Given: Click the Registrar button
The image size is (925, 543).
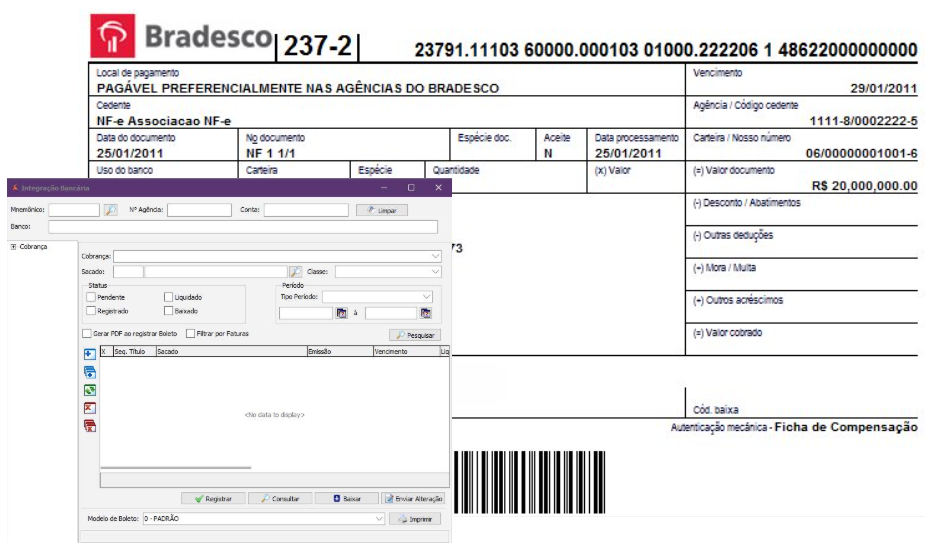Looking at the screenshot, I should pyautogui.click(x=214, y=499).
